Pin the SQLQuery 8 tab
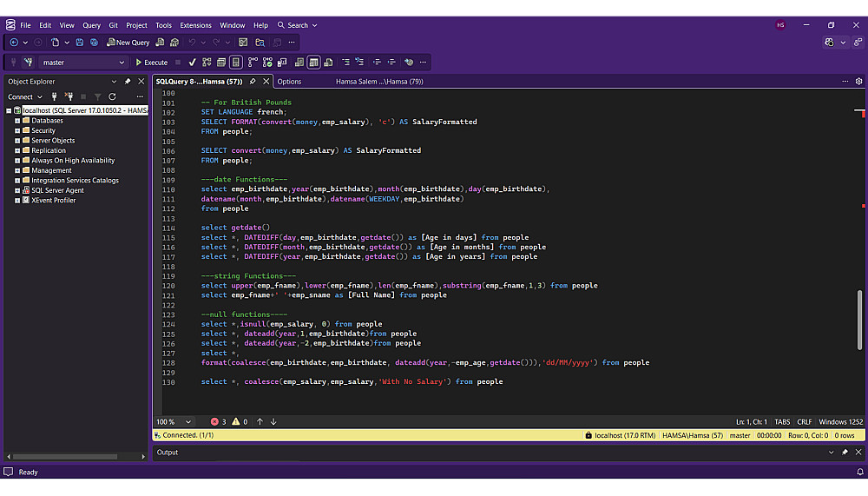The image size is (868, 496). pyautogui.click(x=253, y=82)
